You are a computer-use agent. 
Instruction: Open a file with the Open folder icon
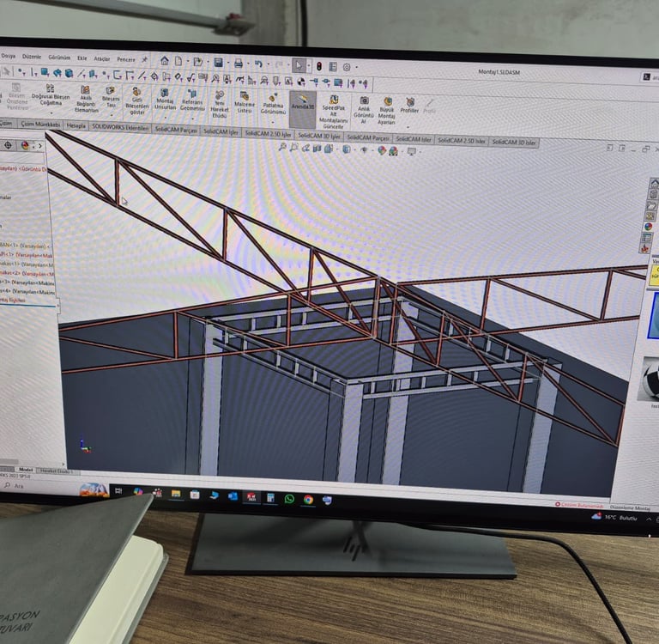198,62
